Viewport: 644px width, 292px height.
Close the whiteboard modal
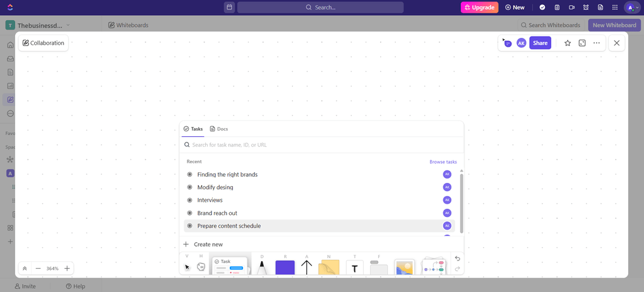tap(616, 43)
